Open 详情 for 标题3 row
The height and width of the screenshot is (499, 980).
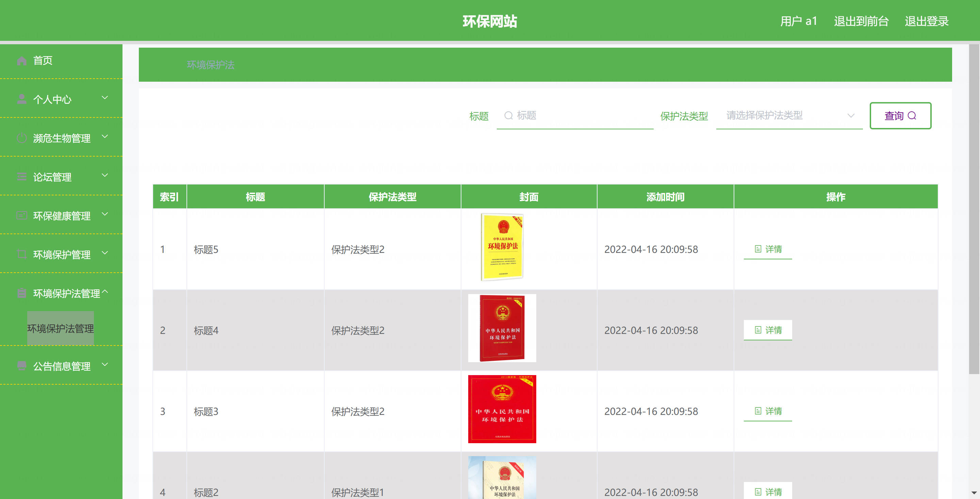(x=768, y=411)
